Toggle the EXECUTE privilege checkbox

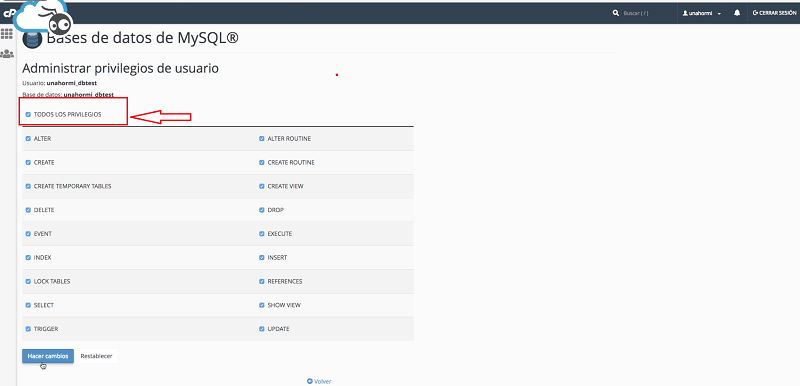click(x=262, y=234)
